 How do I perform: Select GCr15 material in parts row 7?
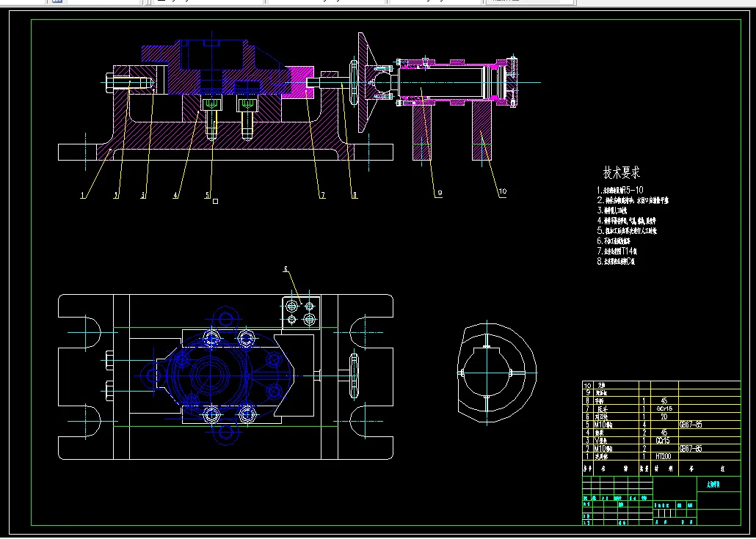pos(664,408)
